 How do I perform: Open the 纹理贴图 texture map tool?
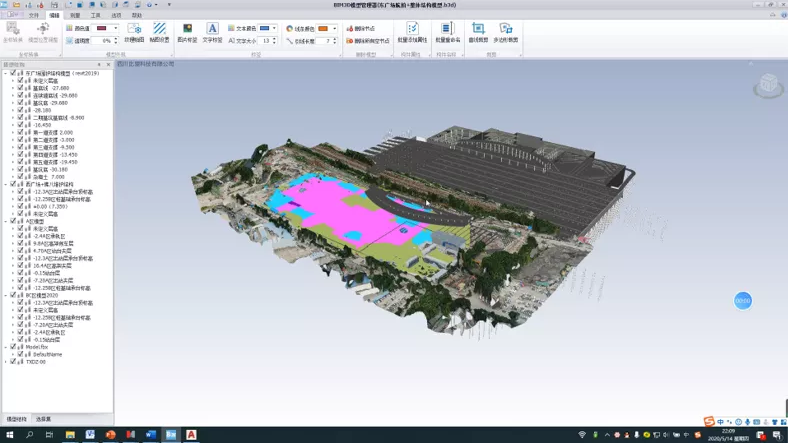134,32
